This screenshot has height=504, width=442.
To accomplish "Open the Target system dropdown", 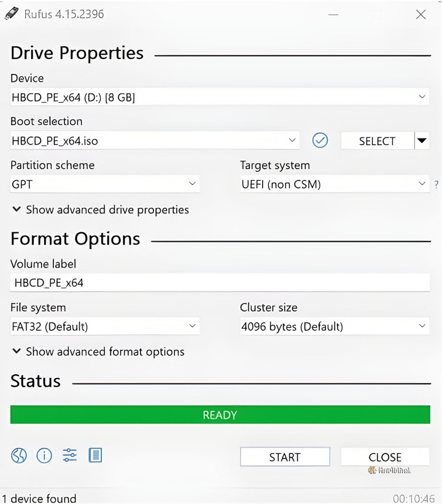I will (335, 184).
